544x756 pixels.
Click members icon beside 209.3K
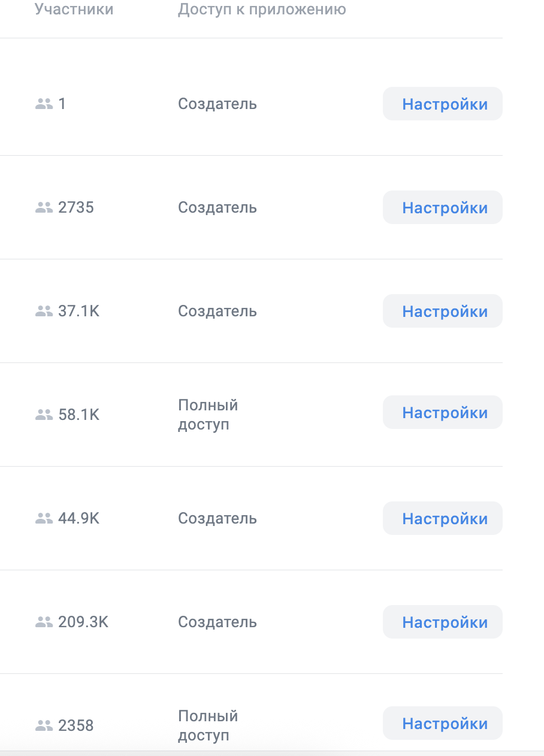(x=44, y=622)
